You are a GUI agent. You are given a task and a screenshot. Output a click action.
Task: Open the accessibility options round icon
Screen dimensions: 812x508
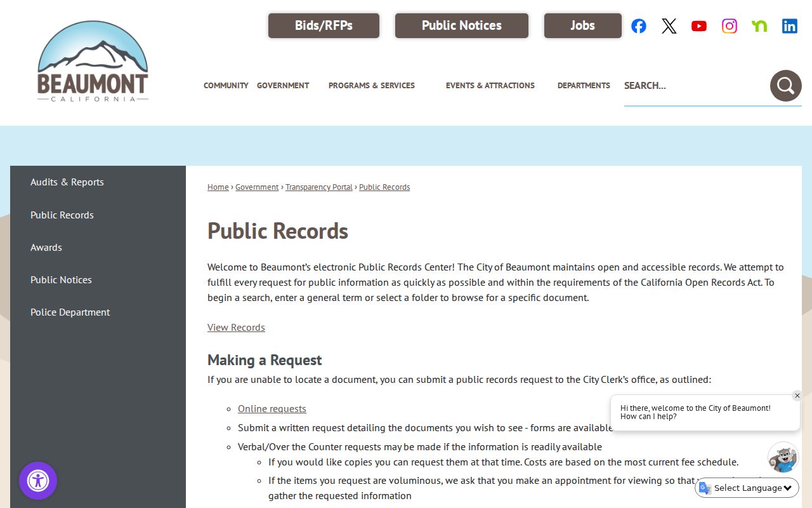coord(38,481)
